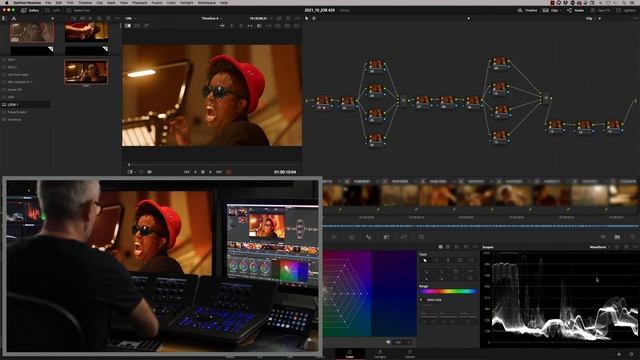Image resolution: width=640 pixels, height=360 pixels.
Task: Click the Color Warper Range hue slider
Action: (x=448, y=291)
